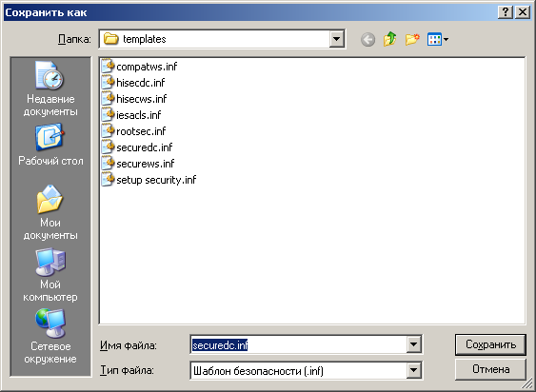Click the hisecws.inf file name text
Image resolution: width=536 pixels, height=392 pixels.
[x=142, y=99]
